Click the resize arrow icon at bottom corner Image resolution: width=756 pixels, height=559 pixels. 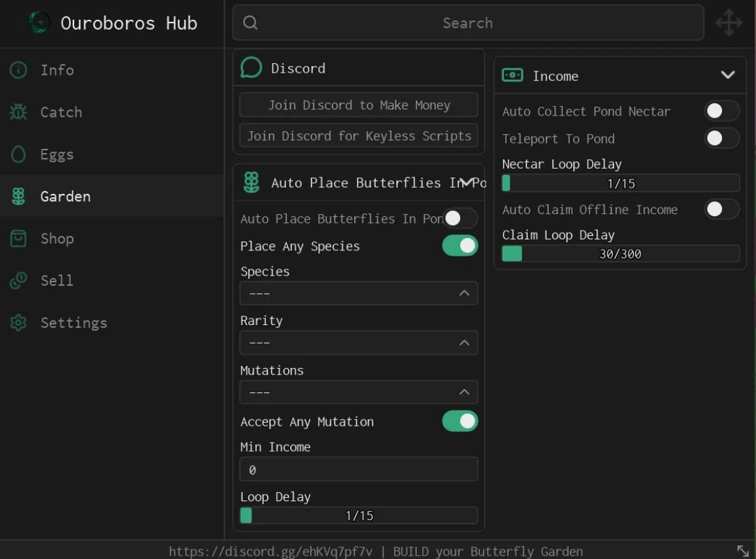(x=742, y=550)
